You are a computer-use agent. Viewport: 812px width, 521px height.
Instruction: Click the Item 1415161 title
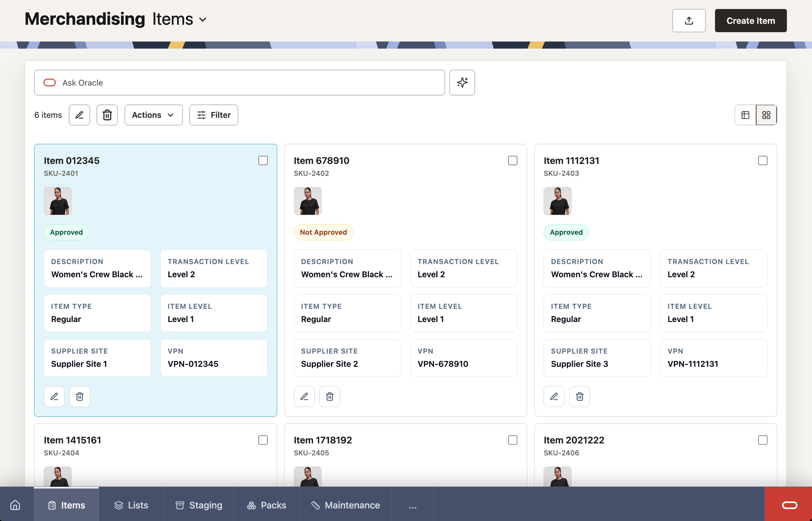pyautogui.click(x=72, y=440)
